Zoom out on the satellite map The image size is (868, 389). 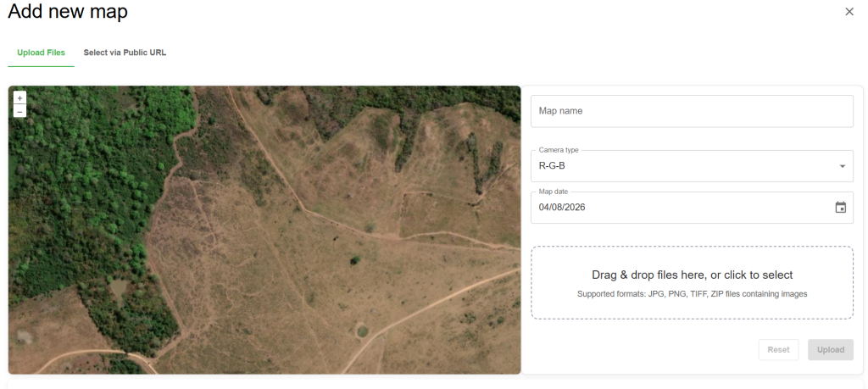[x=20, y=111]
